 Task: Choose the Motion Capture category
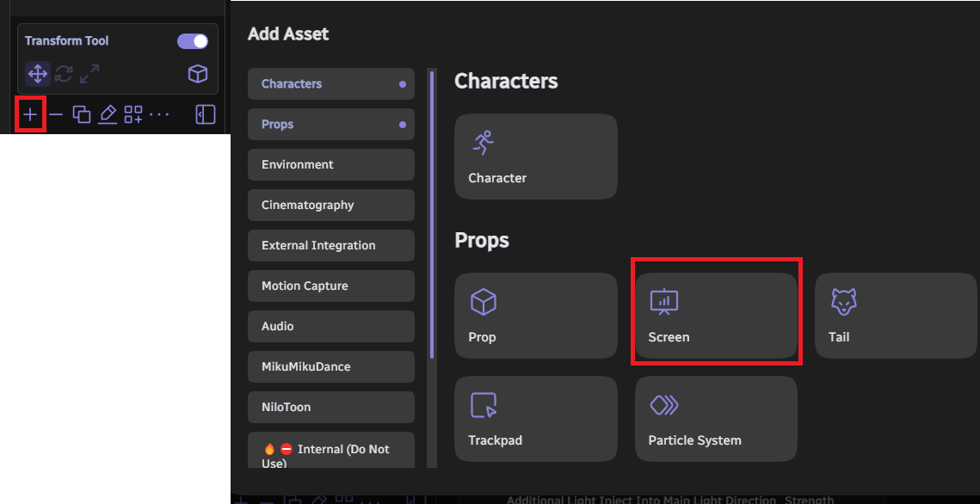pyautogui.click(x=330, y=286)
